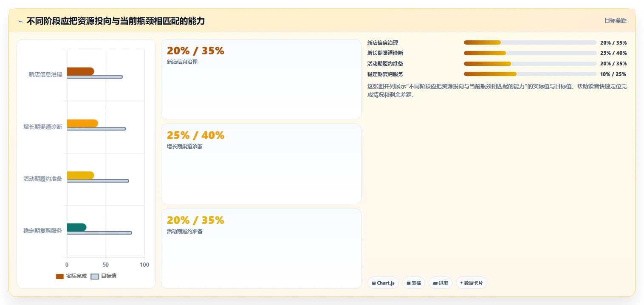Click the lightning icon beside the panel title

(x=20, y=21)
